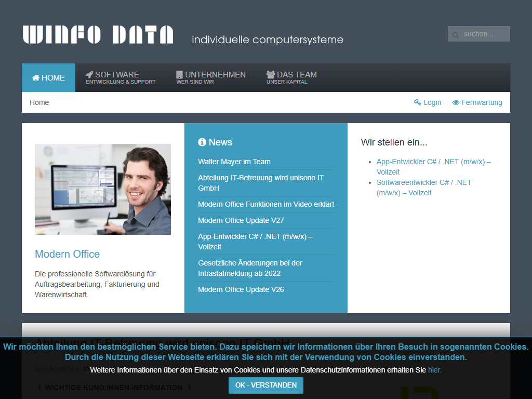Click the magnifier icon in the search box
Viewport: 532px width, 399px height.
(456, 34)
